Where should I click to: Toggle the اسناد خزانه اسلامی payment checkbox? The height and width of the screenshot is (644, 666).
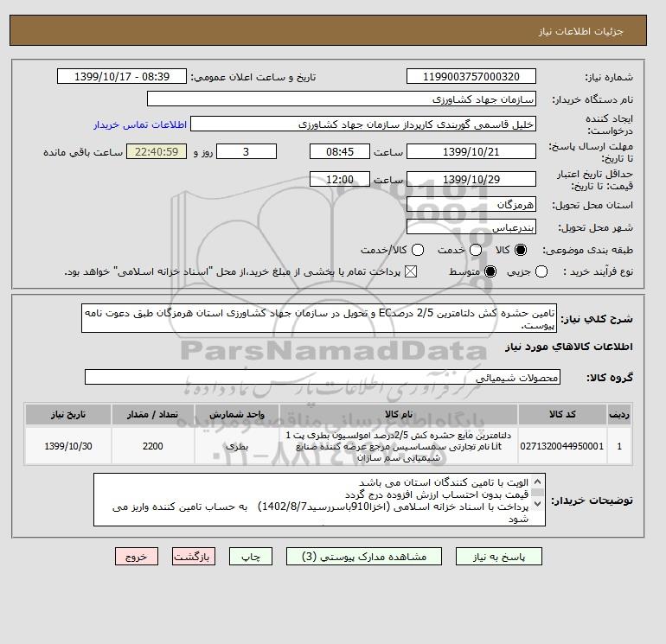coord(411,271)
